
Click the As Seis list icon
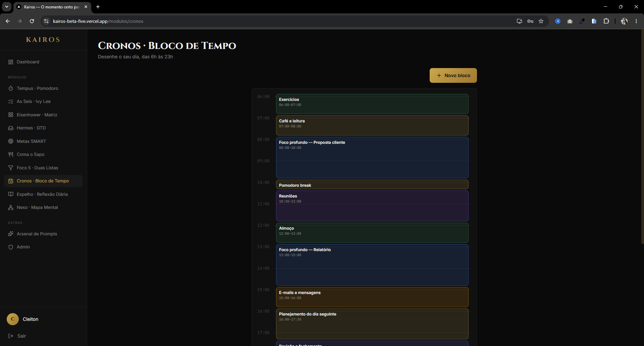(x=11, y=102)
